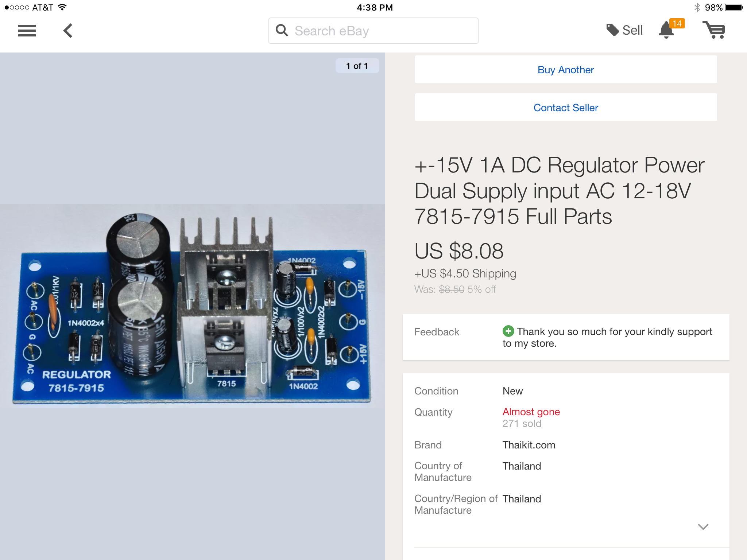Viewport: 747px width, 560px height.
Task: Click the Contact Seller button
Action: pos(566,108)
